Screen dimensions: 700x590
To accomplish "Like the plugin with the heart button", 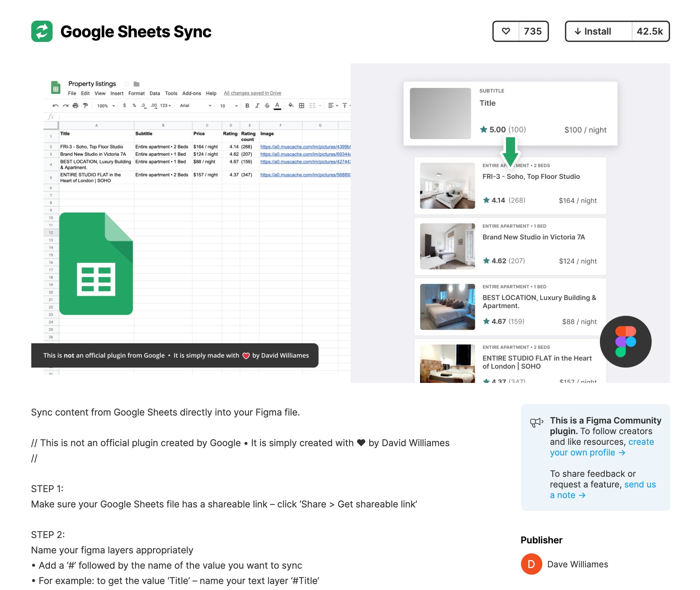I will click(x=506, y=31).
